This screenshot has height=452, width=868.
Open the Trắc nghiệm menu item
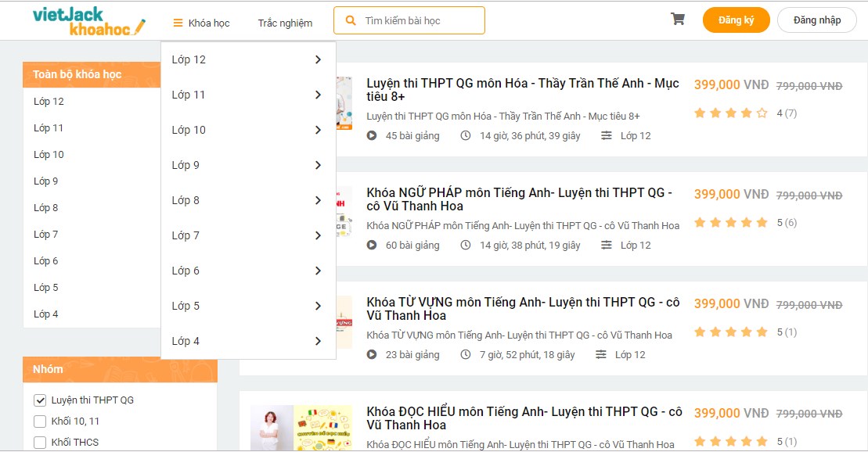[285, 23]
